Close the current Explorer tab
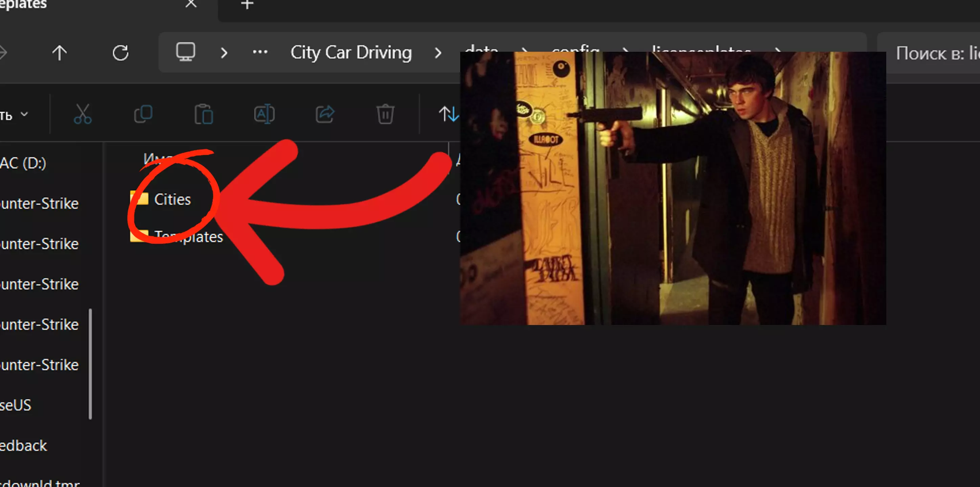This screenshot has width=980, height=487. (191, 4)
